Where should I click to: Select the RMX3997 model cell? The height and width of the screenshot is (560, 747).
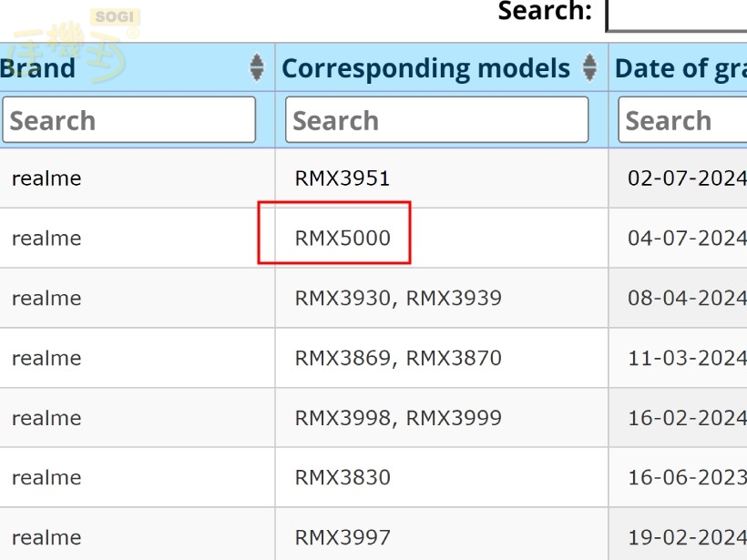pos(343,537)
